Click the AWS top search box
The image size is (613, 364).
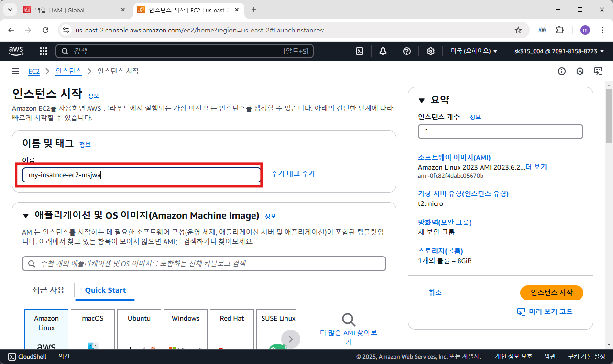(x=185, y=51)
